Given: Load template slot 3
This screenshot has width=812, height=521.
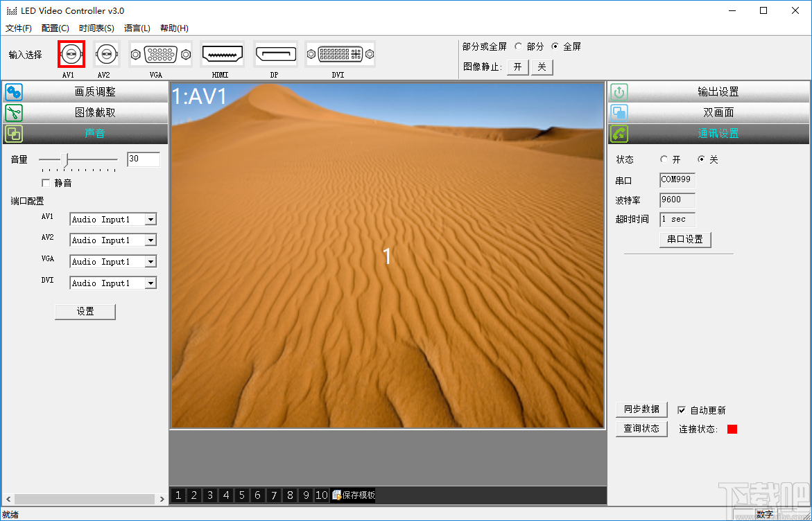Looking at the screenshot, I should click(209, 495).
